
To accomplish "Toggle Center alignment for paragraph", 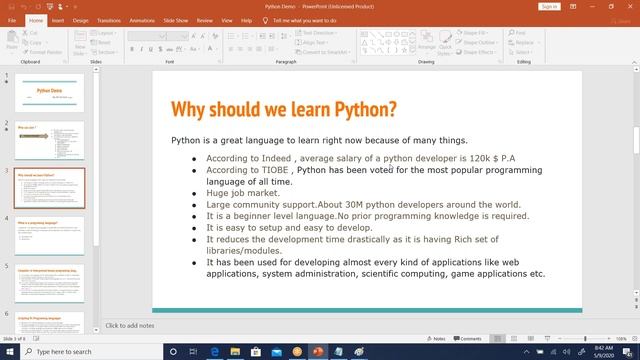I will click(x=240, y=49).
